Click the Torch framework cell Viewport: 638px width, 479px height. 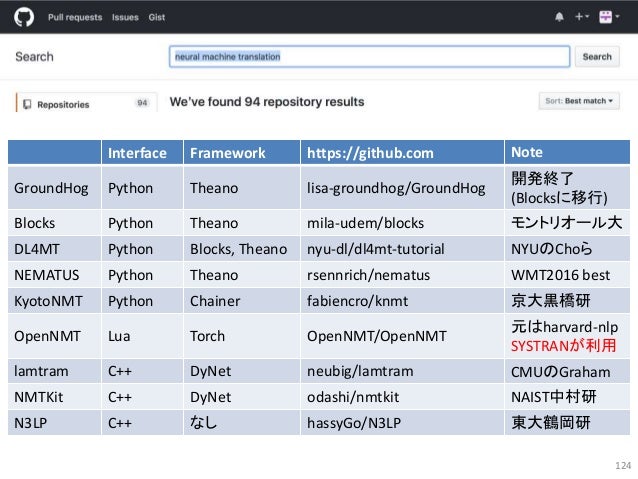208,336
